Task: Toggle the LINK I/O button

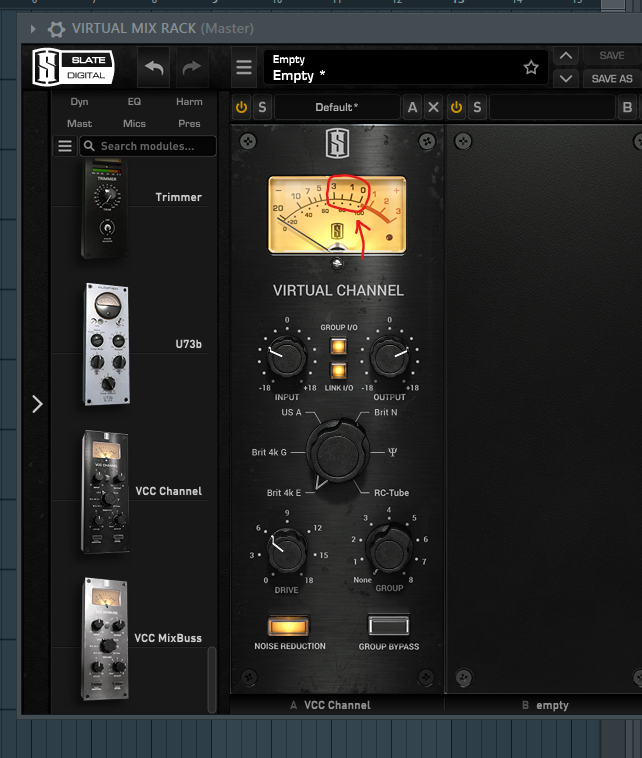Action: pos(338,370)
